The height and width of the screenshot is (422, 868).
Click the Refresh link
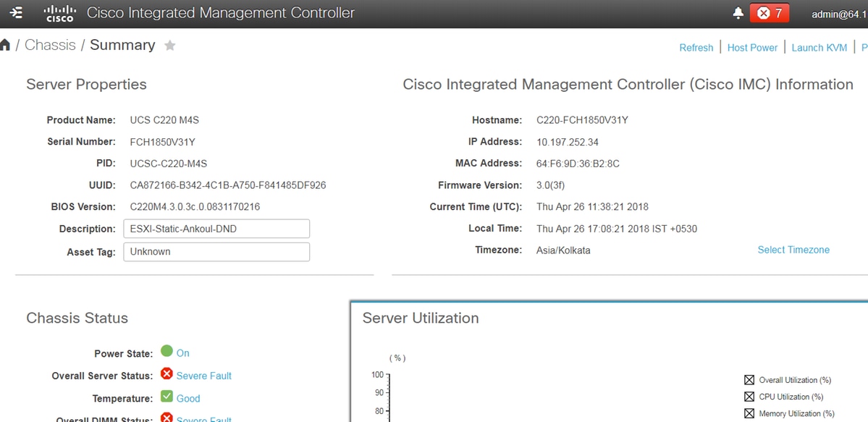click(696, 48)
